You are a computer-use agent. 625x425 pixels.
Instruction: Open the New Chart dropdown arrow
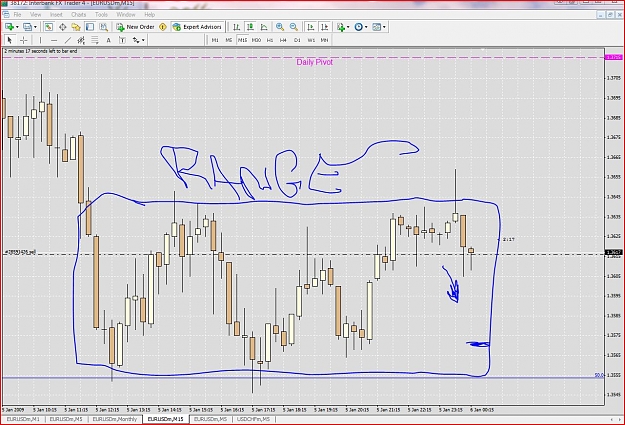click(x=17, y=27)
